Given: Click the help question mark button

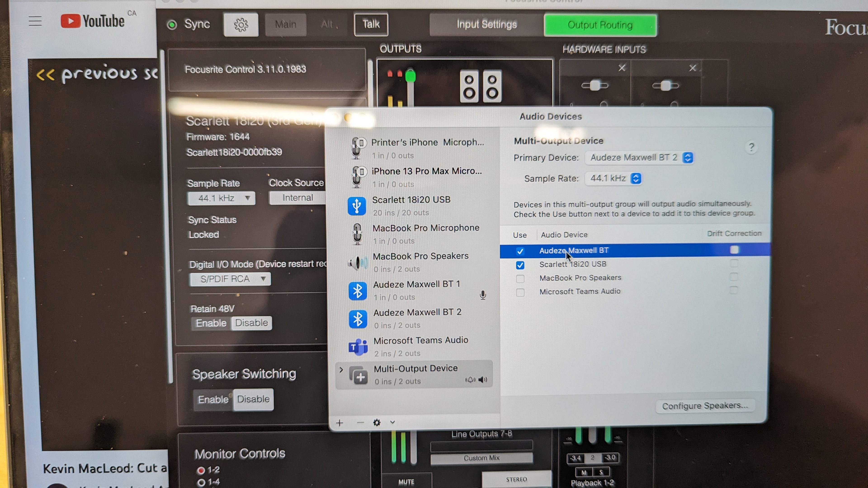Looking at the screenshot, I should click(x=751, y=148).
